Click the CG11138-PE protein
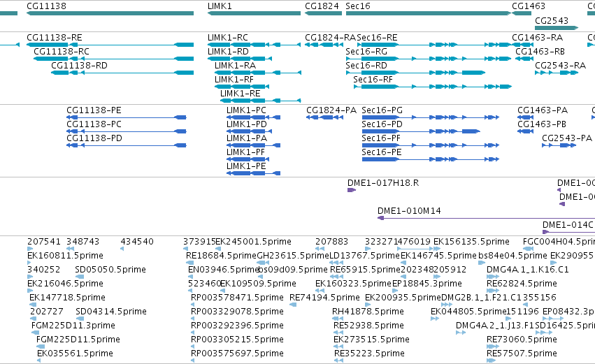Viewport: 595px width, 364px height. 94,110
